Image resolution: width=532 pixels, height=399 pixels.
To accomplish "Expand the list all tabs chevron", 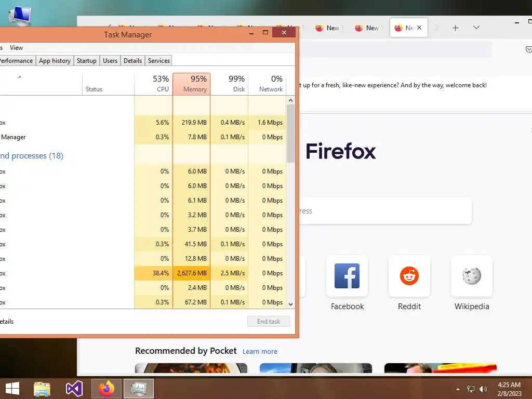I will pyautogui.click(x=476, y=28).
